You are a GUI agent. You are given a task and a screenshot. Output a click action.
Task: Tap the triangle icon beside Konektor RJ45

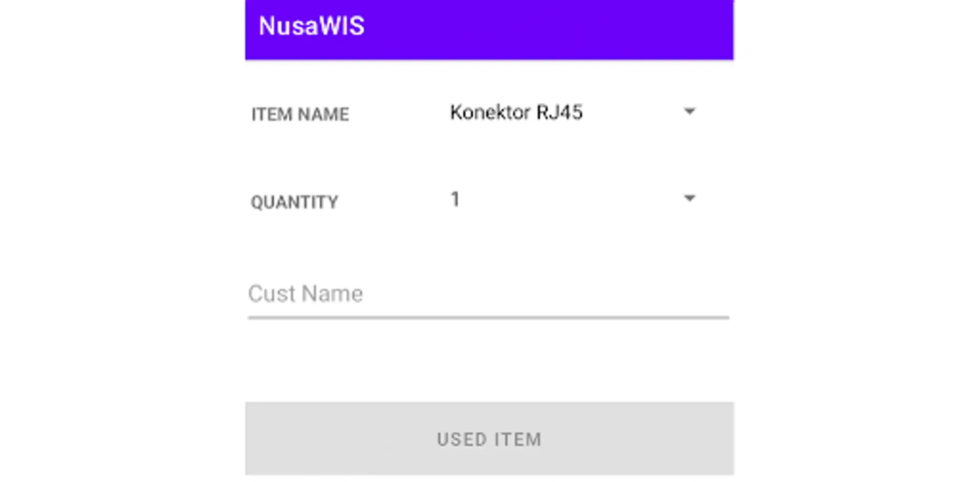pos(689,111)
